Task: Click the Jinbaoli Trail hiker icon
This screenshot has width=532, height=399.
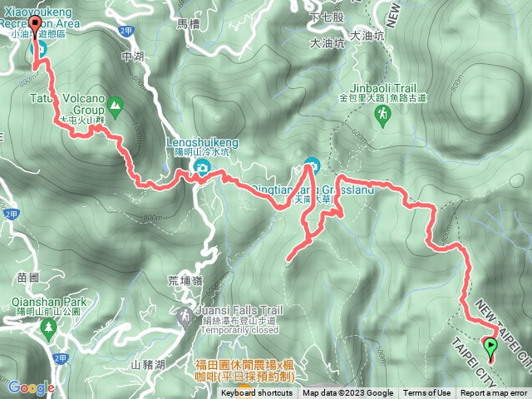Action: point(383,116)
